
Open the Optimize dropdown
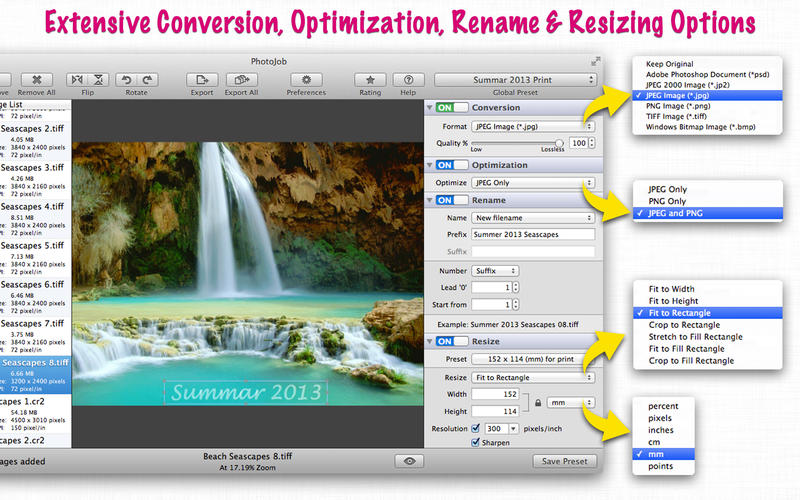[x=533, y=183]
